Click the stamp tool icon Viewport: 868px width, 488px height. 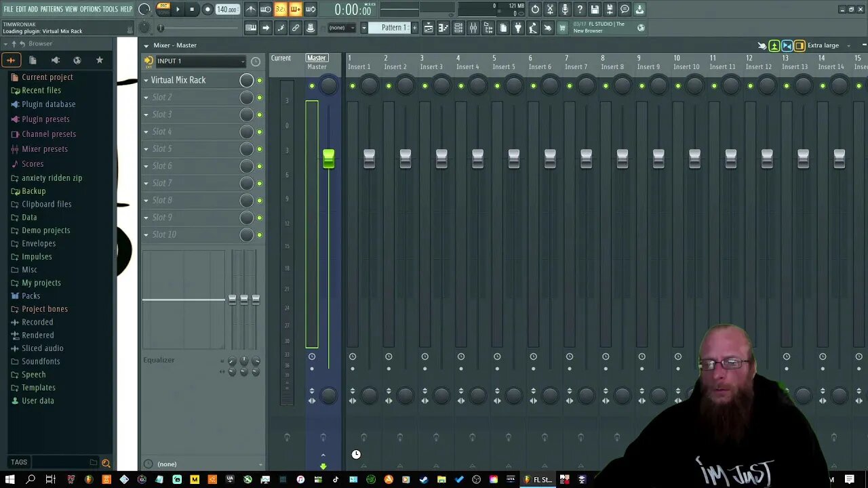[311, 28]
